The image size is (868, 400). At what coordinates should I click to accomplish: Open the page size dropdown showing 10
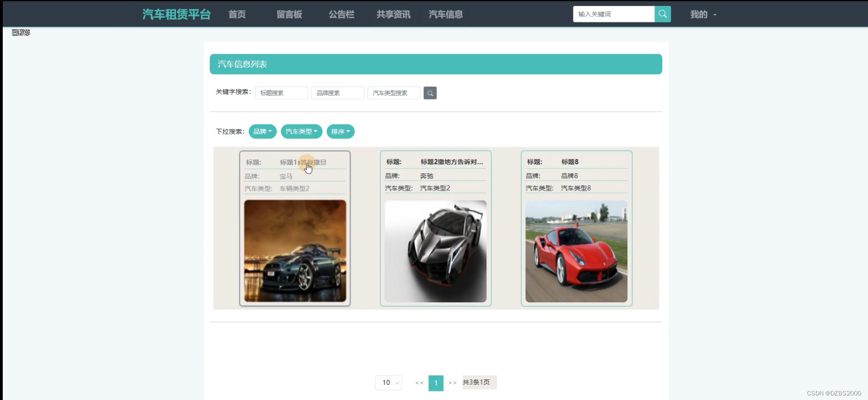tap(388, 383)
